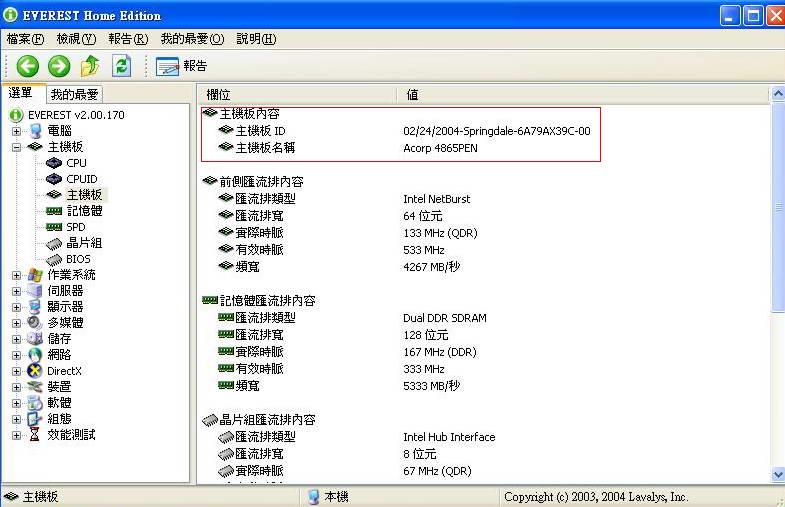Image resolution: width=785 pixels, height=507 pixels.
Task: Click the value 5333 MB/秒
Action: tap(432, 386)
